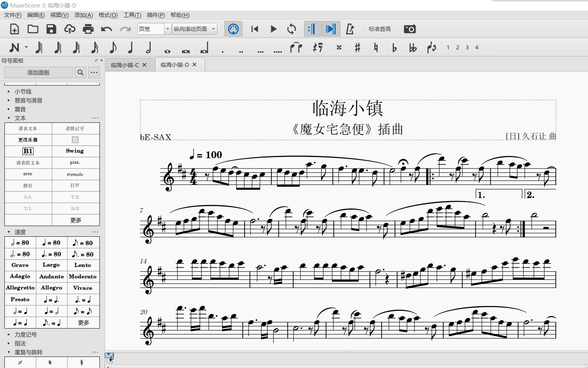
Task: Open the 编辑(E) menu
Action: point(36,15)
